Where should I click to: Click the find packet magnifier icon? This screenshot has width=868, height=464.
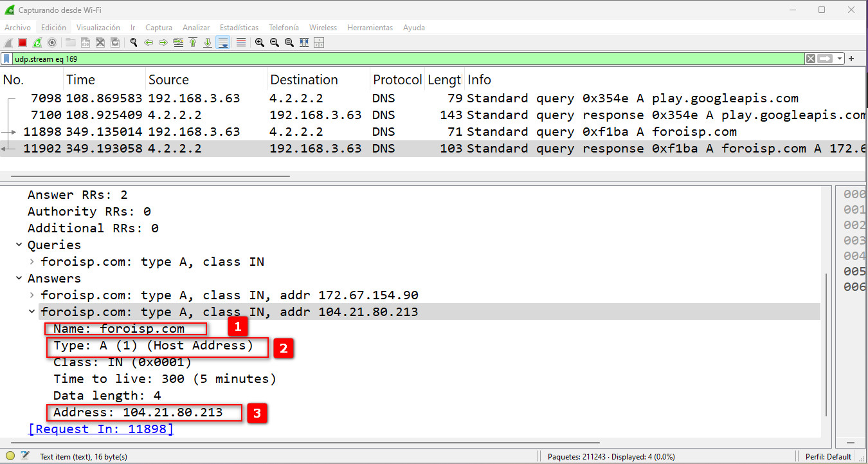click(134, 42)
